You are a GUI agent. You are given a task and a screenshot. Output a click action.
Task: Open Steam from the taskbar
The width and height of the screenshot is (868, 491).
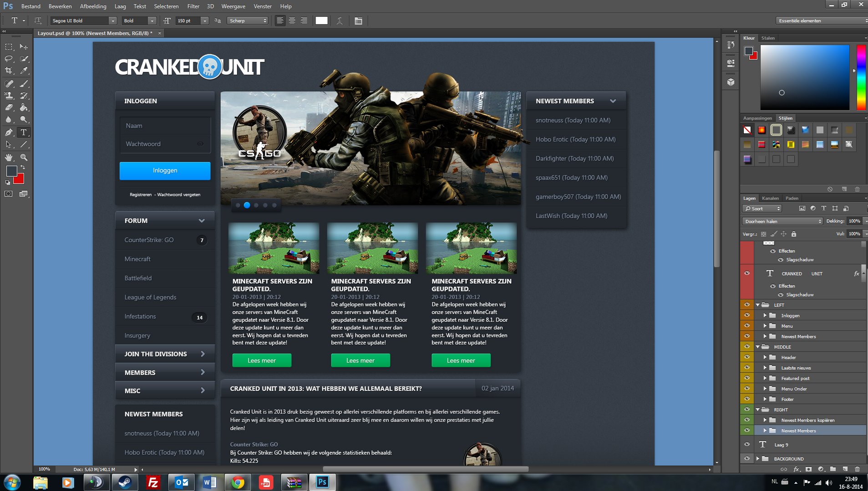125,482
